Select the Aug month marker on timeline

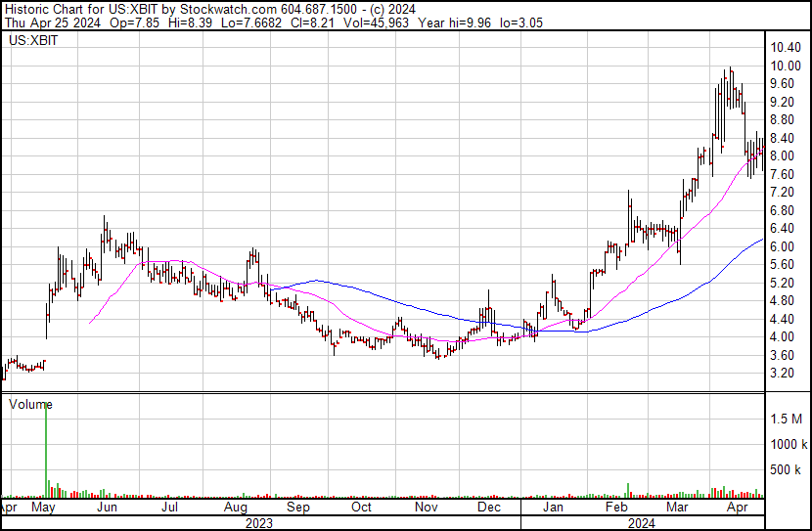(x=234, y=509)
